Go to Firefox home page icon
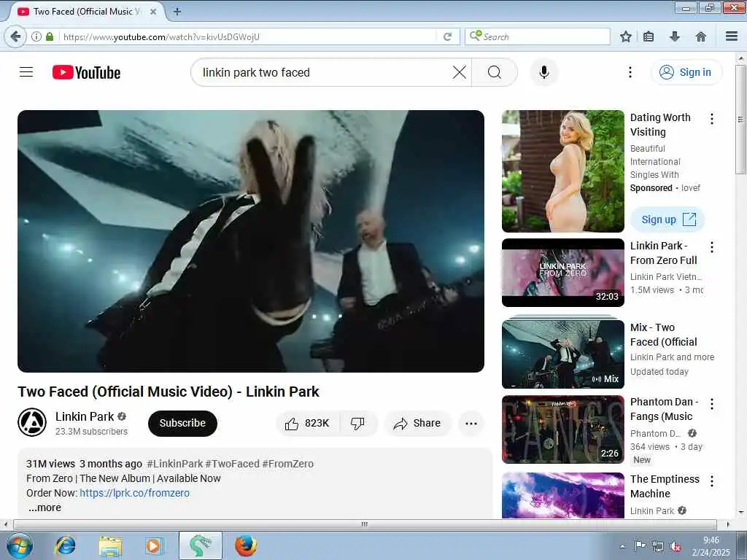Viewport: 747px width, 560px height. [701, 36]
